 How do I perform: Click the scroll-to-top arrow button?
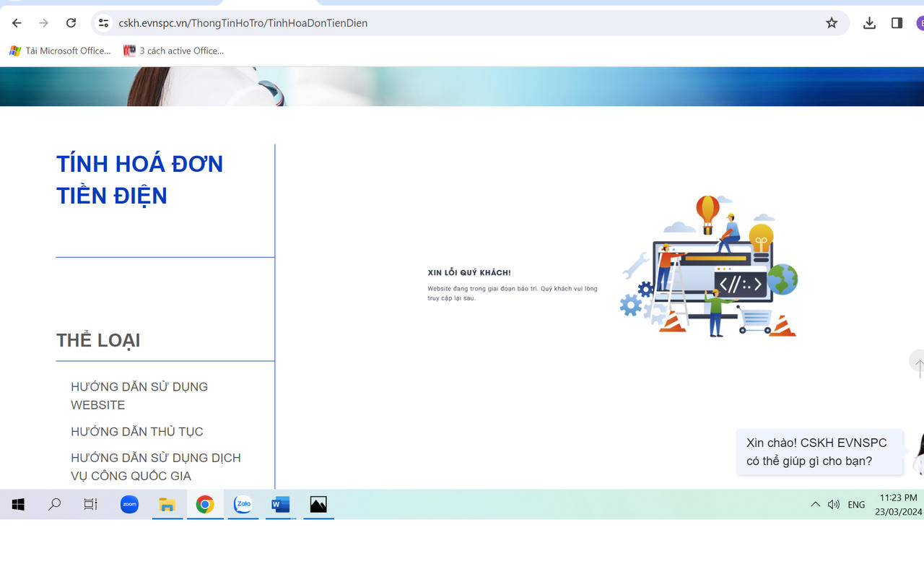tap(918, 363)
